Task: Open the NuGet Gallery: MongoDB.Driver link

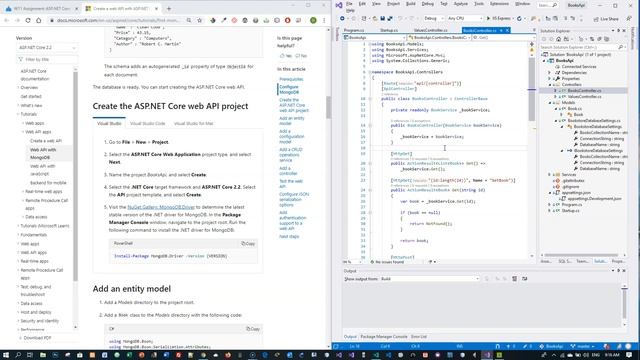Action: [x=161, y=207]
